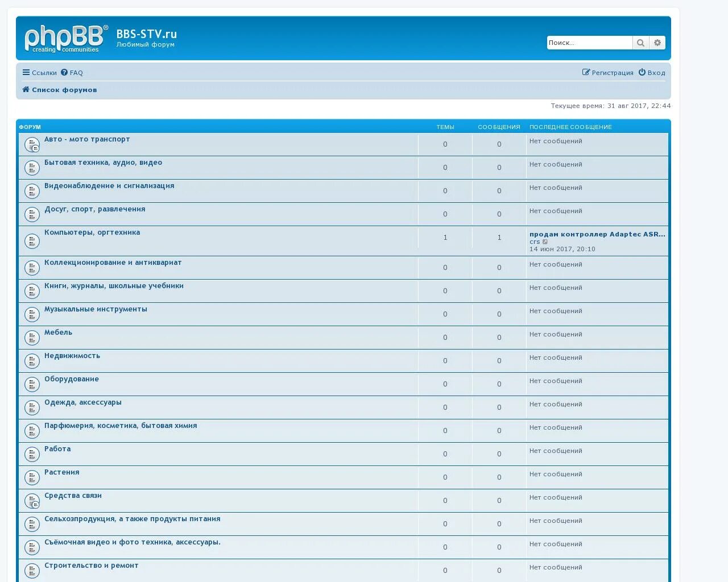Click forum icon for Авто - мото транспорт
Screen dimensions: 728x582
coord(32,144)
